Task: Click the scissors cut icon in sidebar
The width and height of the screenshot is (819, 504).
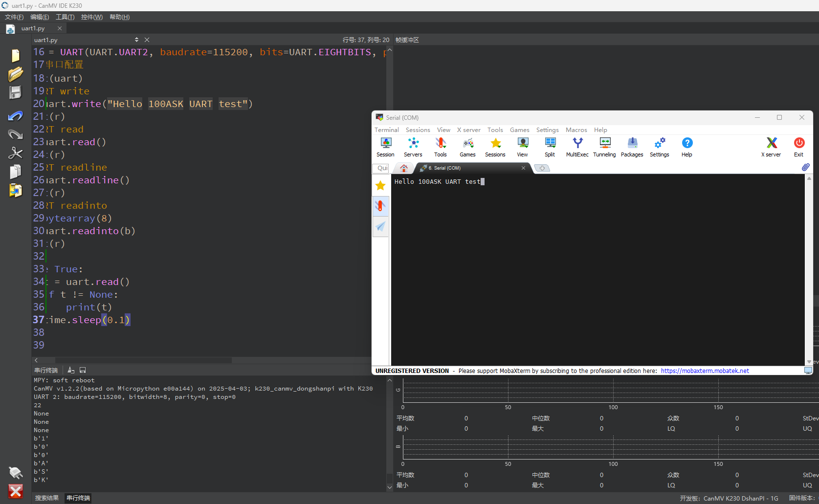Action: click(x=16, y=153)
